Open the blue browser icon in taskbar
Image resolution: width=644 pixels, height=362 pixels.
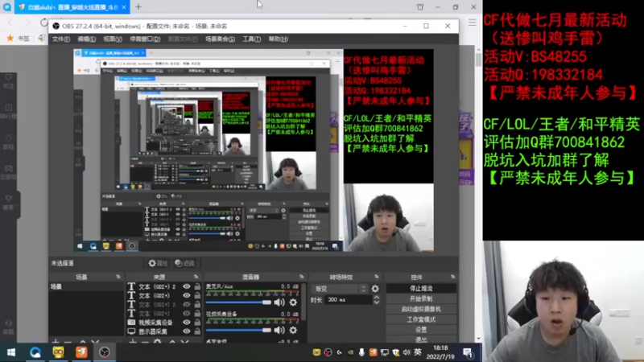35,352
